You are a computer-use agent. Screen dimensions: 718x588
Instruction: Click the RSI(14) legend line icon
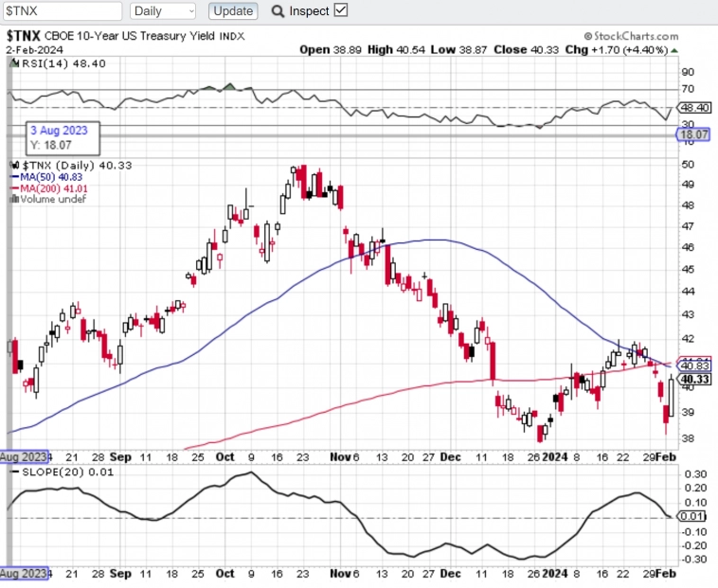coord(14,64)
